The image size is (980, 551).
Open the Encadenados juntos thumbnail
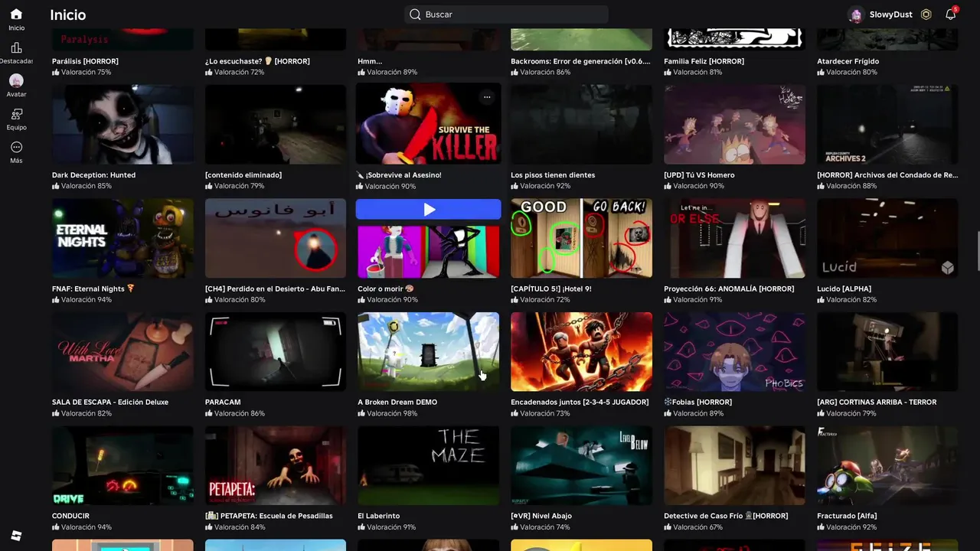(x=582, y=352)
